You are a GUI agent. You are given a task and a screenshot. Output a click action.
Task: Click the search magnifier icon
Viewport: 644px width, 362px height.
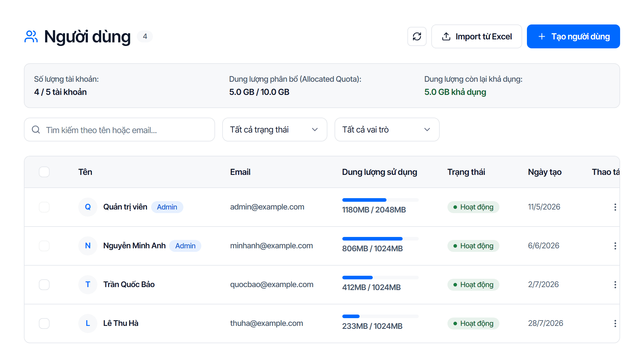36,130
